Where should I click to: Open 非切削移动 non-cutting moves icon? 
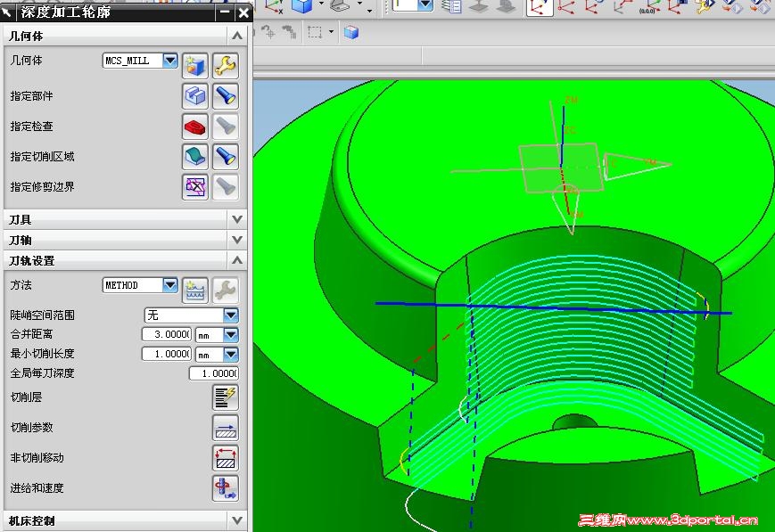point(226,458)
